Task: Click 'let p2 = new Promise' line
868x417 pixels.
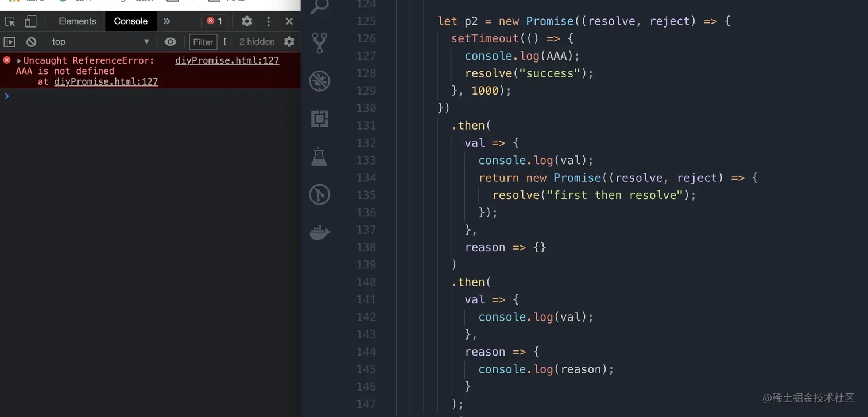Action: tap(584, 21)
